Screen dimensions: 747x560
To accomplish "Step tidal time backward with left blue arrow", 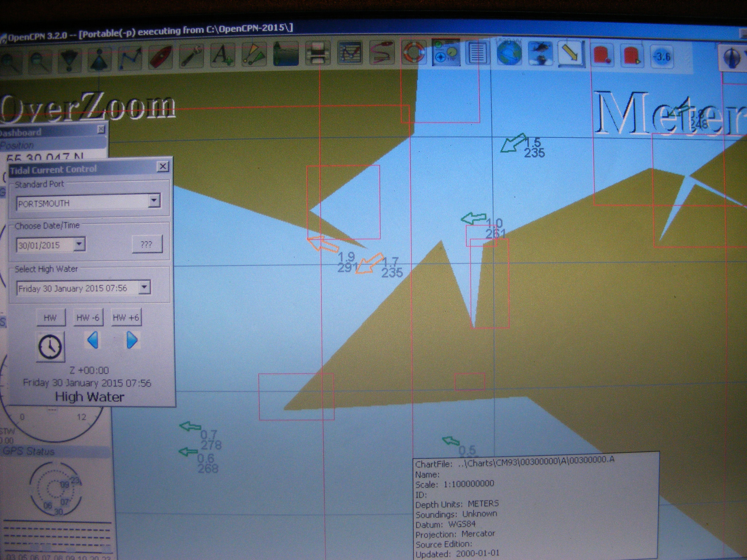I will (93, 340).
